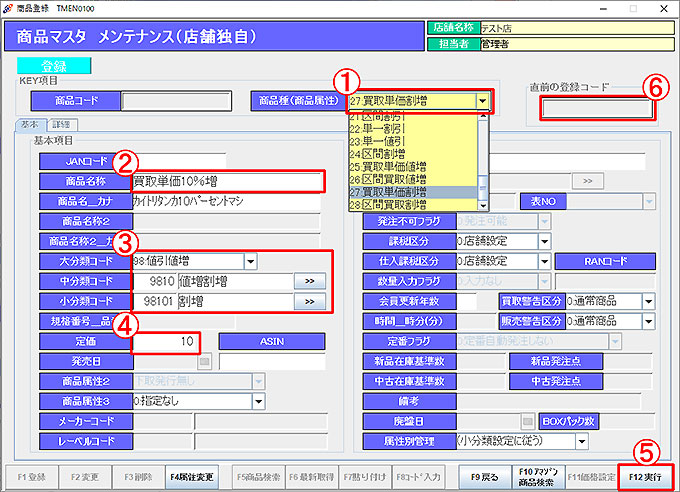Image resolution: width=680 pixels, height=492 pixels.
Task: Click the 商品名称 input field
Action: point(228,181)
